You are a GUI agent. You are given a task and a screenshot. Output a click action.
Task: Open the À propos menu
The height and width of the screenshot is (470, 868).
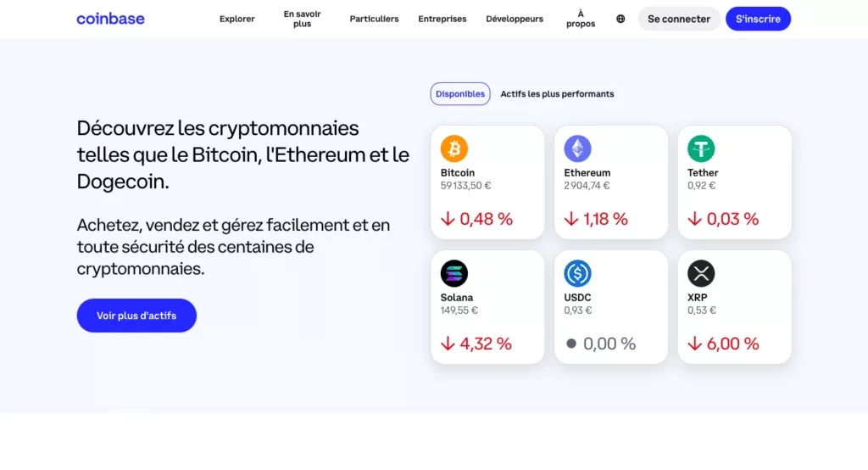(581, 19)
